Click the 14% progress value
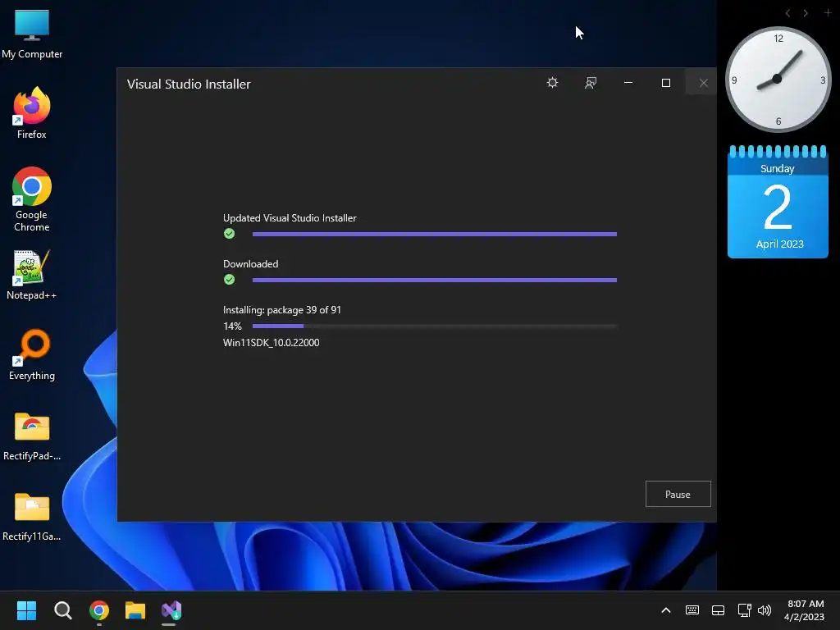Viewport: 840px width, 630px height. 232,326
